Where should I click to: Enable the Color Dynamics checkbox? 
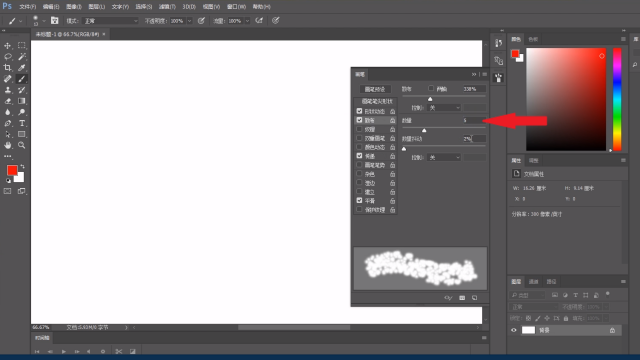[359, 147]
